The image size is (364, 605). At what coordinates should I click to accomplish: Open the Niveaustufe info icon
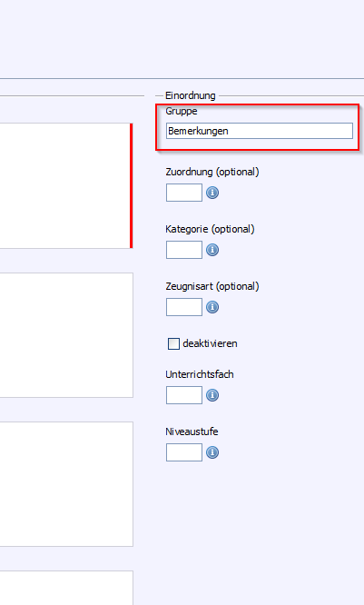coord(212,452)
